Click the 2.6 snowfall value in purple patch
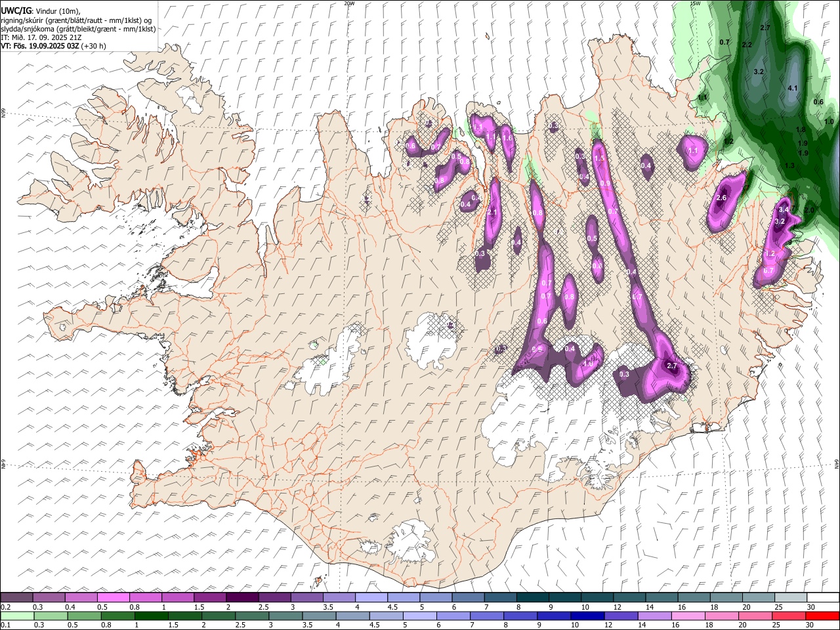 (x=722, y=198)
